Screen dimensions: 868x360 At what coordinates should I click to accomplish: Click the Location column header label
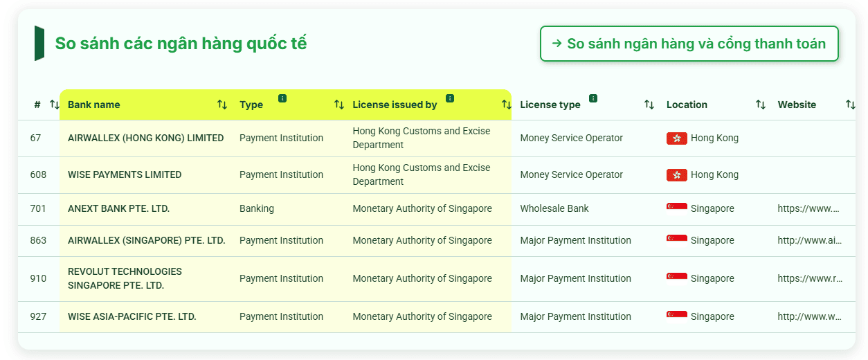687,105
